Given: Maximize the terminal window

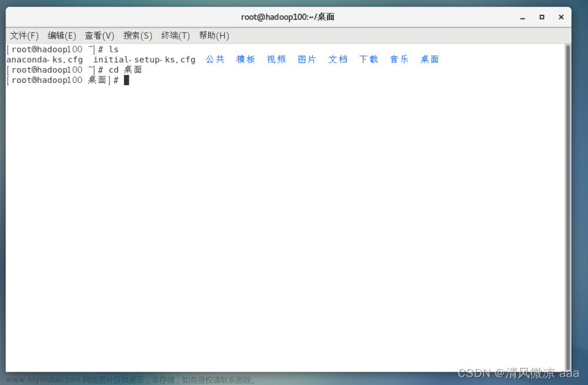Looking at the screenshot, I should coord(542,17).
